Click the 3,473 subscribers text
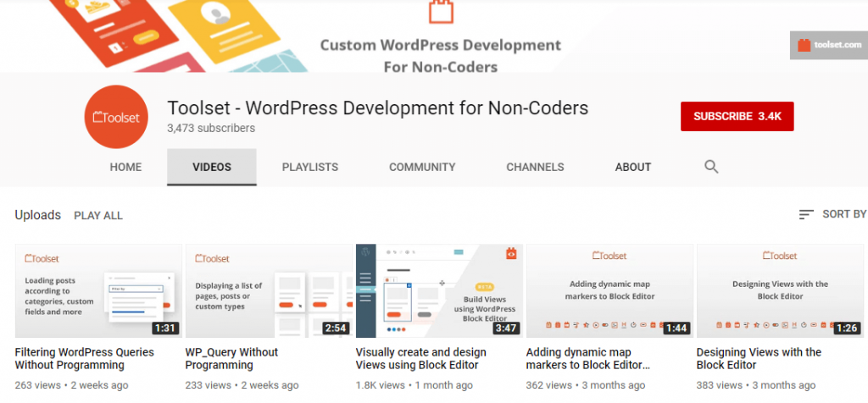The image size is (868, 403). click(x=211, y=128)
